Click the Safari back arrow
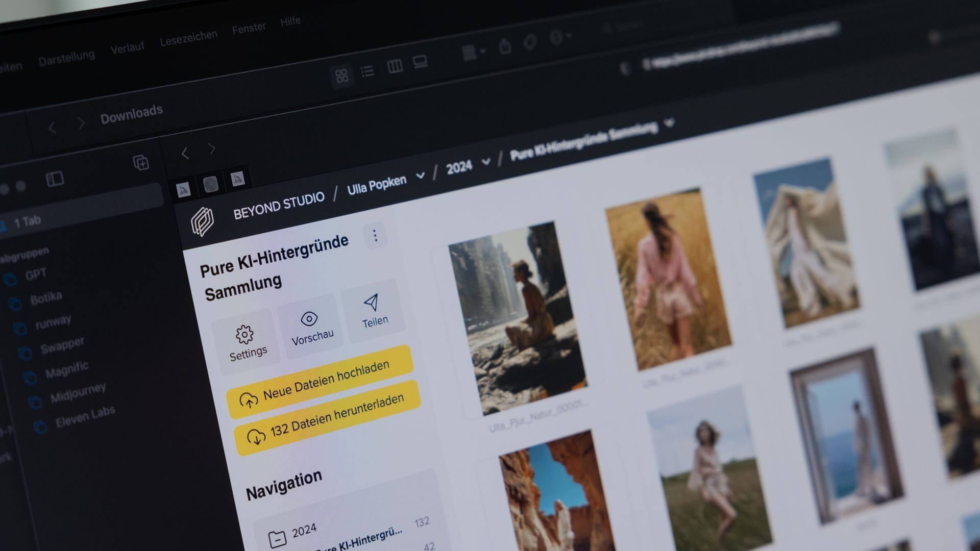980x551 pixels. [x=185, y=154]
